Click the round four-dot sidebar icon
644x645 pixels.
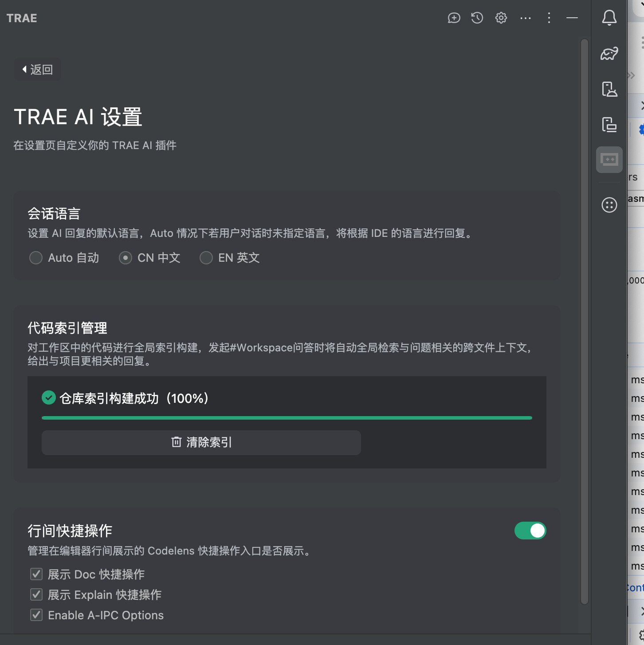609,205
